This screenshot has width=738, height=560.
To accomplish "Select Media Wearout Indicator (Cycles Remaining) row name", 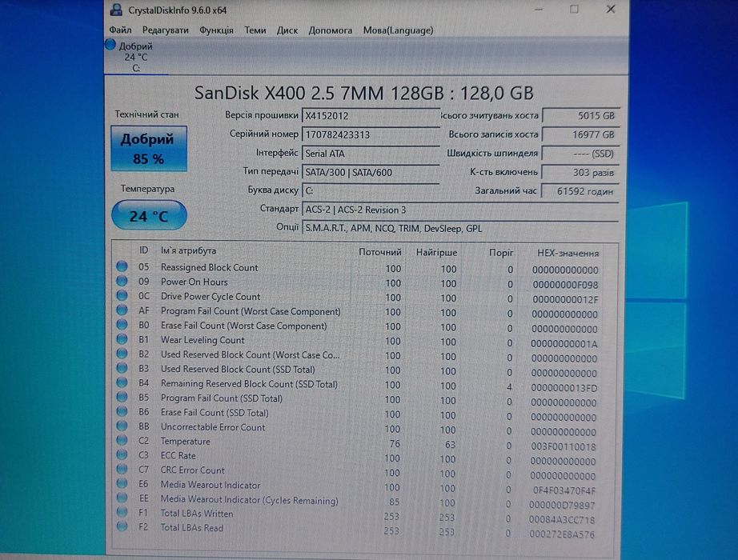I will tap(250, 499).
